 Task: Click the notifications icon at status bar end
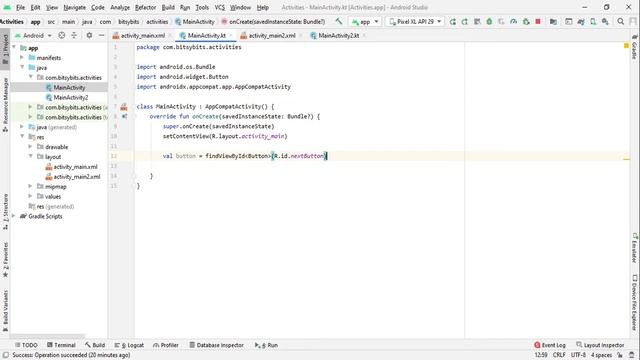[x=632, y=355]
